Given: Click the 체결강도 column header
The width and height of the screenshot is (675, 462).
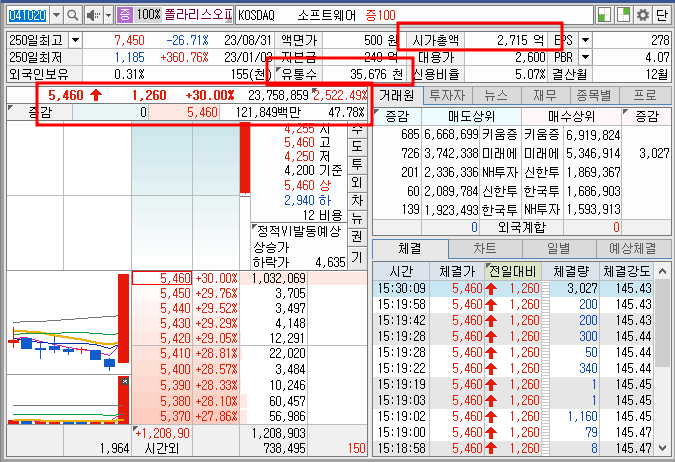Looking at the screenshot, I should tap(627, 271).
